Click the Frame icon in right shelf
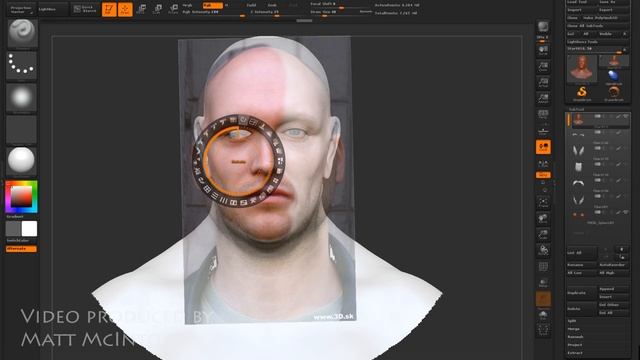This screenshot has height=360, width=640. 543,202
